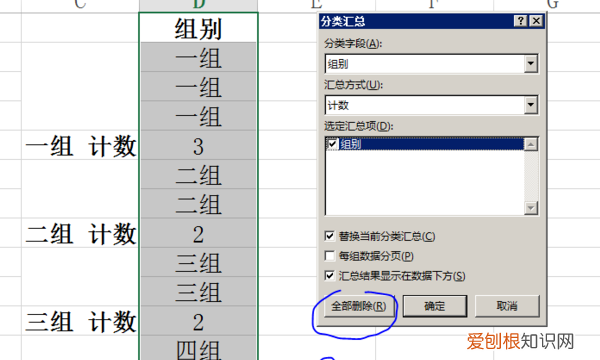This screenshot has height=360, width=600.
Task: Click the 汇总方式 combo box showing 计数
Action: (432, 105)
